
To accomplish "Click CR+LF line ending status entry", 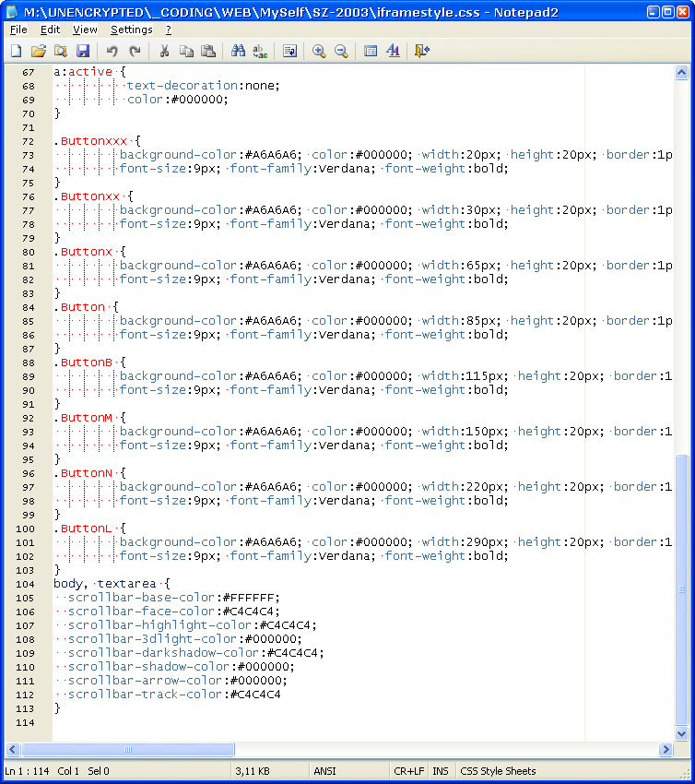I will pyautogui.click(x=408, y=771).
